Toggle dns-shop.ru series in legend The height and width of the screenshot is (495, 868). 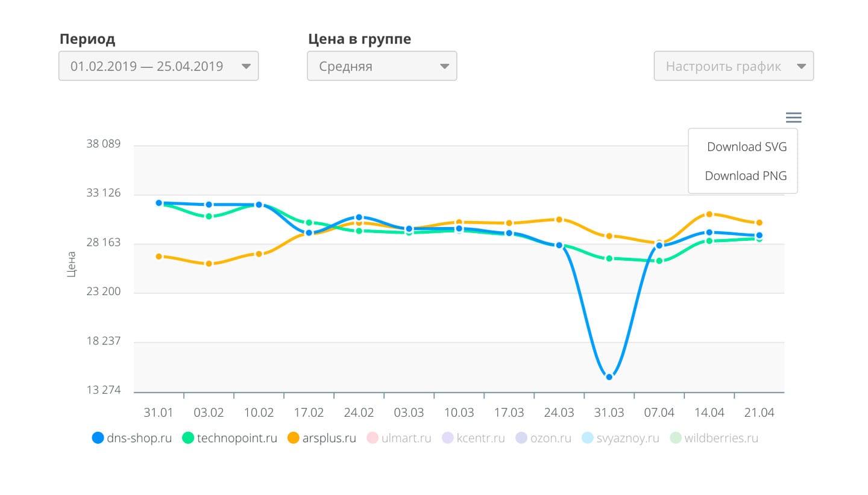(x=132, y=438)
